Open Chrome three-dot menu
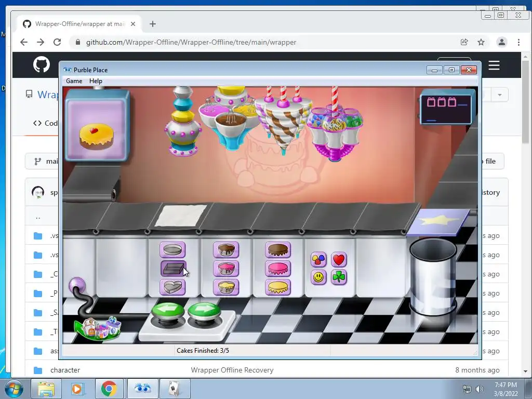 click(x=518, y=42)
